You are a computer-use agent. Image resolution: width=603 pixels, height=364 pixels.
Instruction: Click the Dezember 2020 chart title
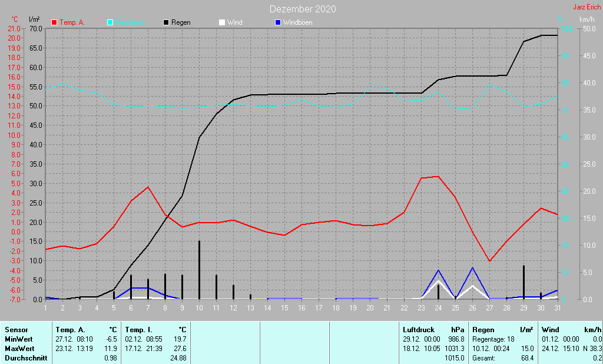pos(303,9)
